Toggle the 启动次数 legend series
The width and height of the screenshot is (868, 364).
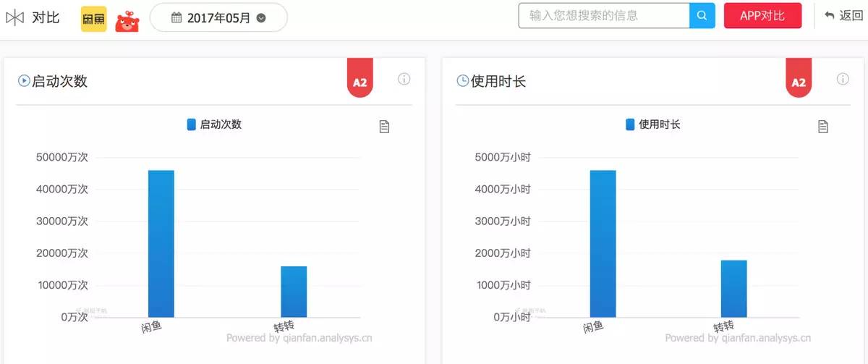point(214,124)
